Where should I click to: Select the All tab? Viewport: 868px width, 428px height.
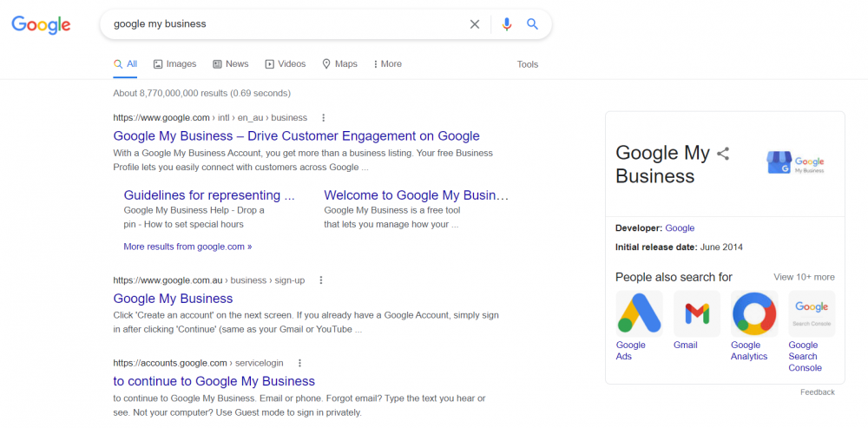pos(126,64)
